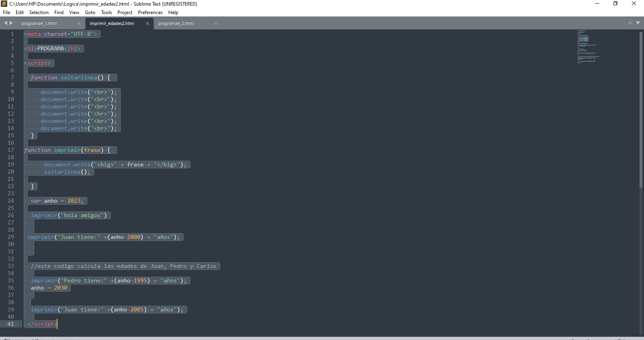The image size is (644, 340).
Task: Open the Edit menu
Action: [x=20, y=12]
